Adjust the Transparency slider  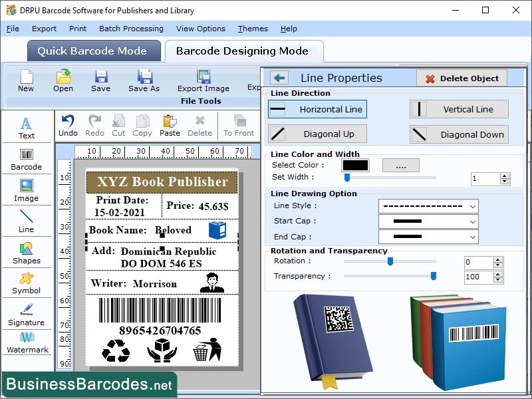point(434,275)
